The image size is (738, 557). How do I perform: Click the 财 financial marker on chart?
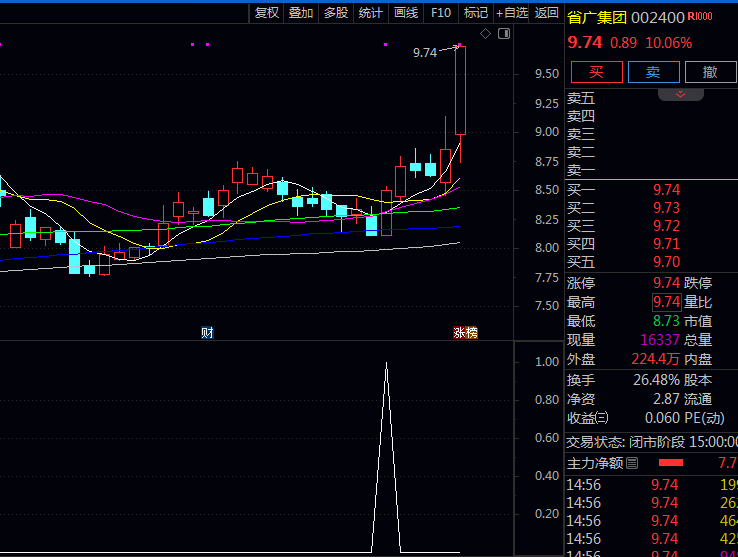(207, 333)
